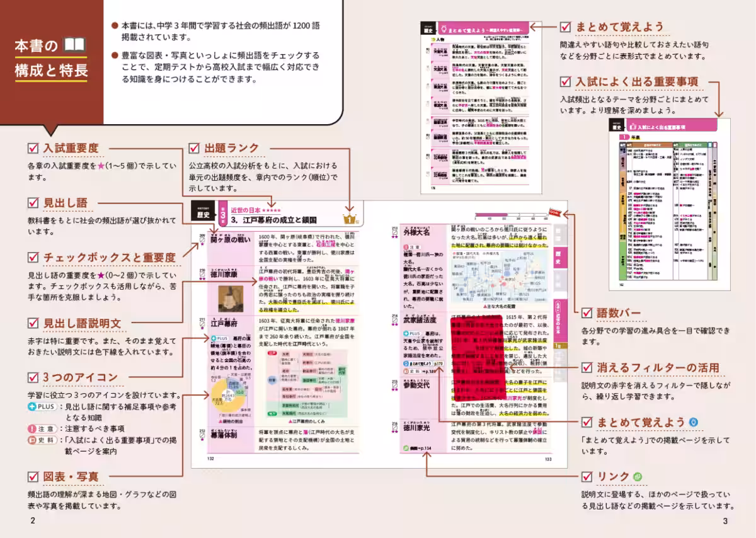The height and width of the screenshot is (538, 756).
Task: Click the PLUS badge under 武家諸法度 headword
Action: coord(411,333)
